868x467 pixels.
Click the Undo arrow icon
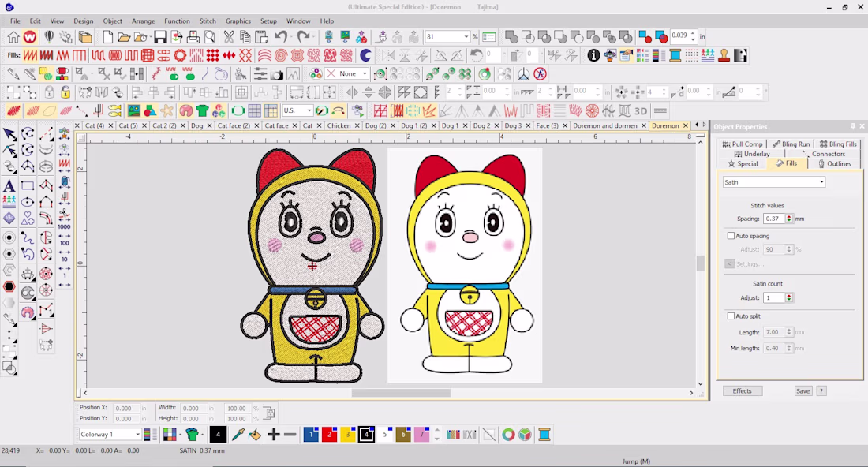[281, 37]
